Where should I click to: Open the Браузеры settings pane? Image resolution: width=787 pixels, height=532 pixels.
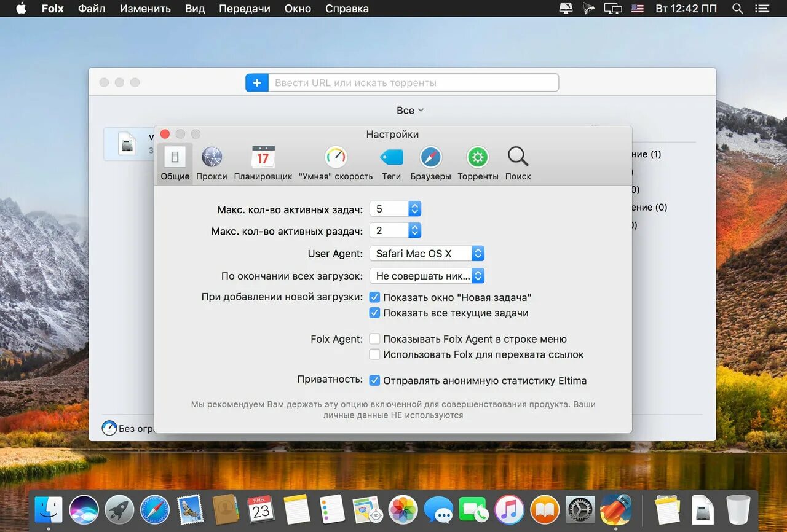(x=430, y=163)
